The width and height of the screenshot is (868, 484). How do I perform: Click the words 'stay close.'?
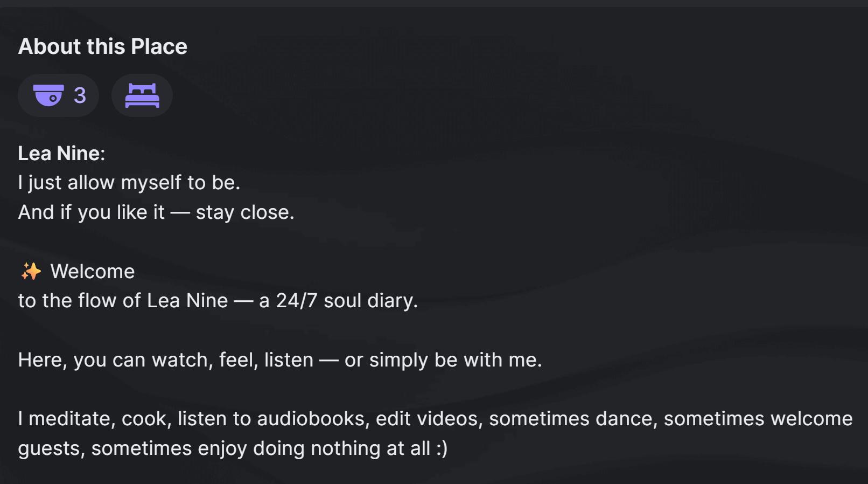[x=245, y=212]
